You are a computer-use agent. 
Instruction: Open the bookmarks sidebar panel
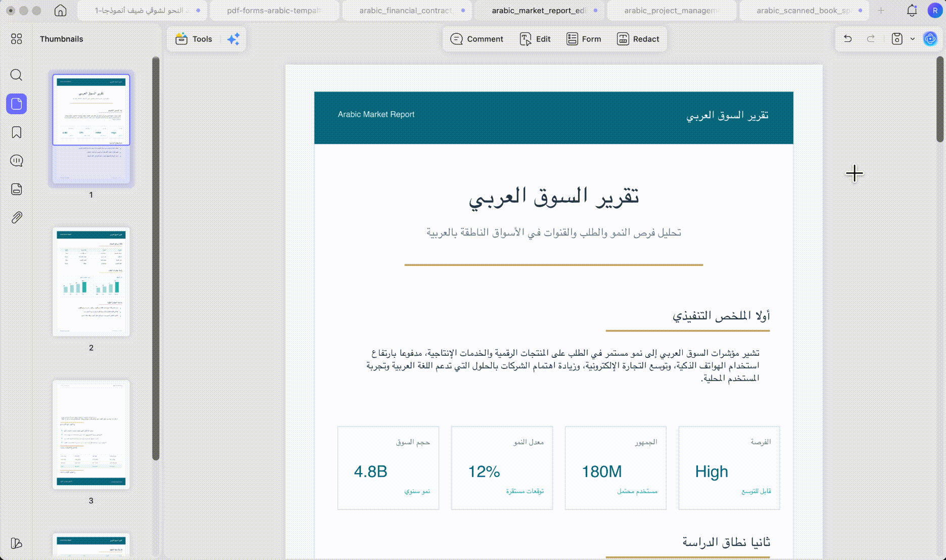(16, 132)
